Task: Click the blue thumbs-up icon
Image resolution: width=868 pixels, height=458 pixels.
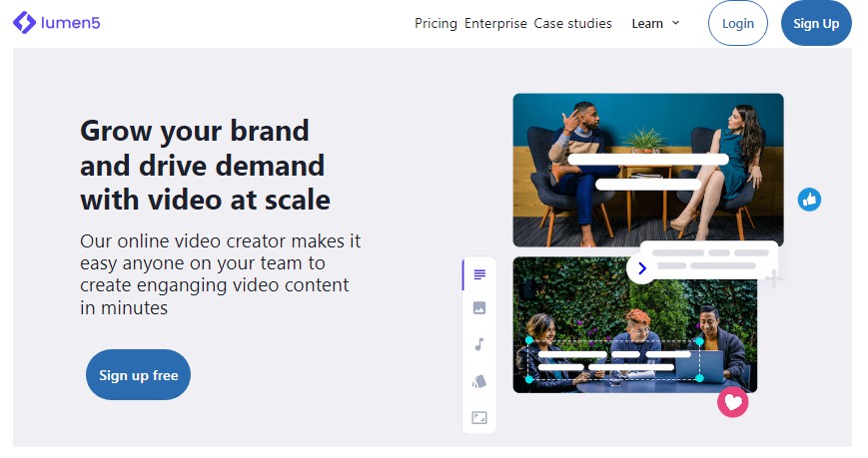Action: [809, 200]
